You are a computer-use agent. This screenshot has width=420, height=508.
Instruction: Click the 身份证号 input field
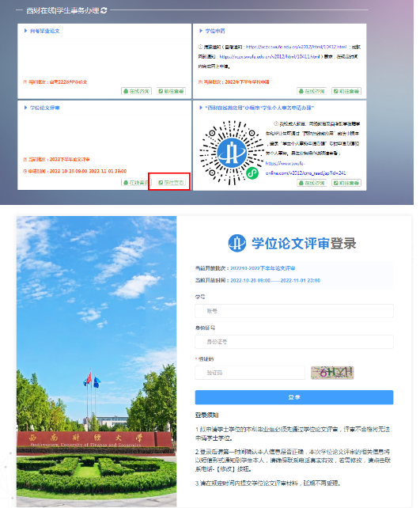tap(294, 342)
